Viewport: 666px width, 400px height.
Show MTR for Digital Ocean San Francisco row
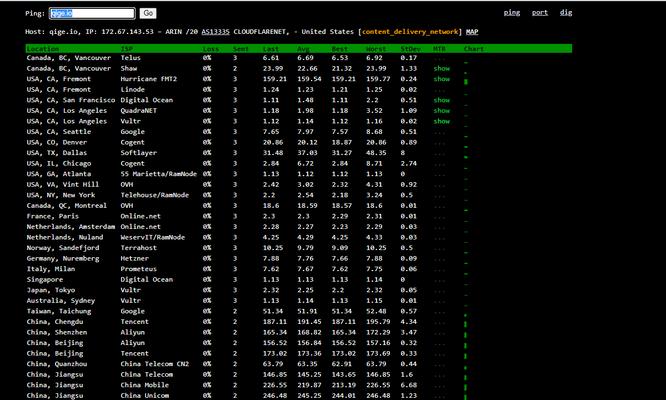click(441, 100)
